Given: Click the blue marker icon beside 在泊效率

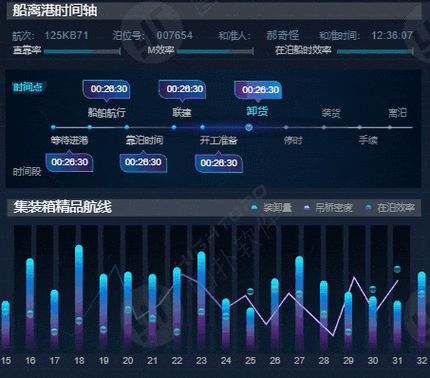Looking at the screenshot, I should [368, 208].
